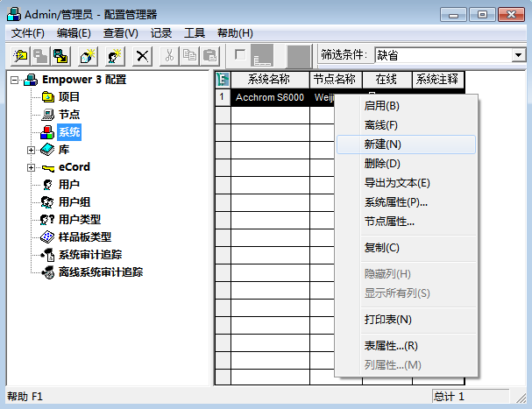
Task: Click the 用户类型 icon in tree
Action: [x=48, y=220]
